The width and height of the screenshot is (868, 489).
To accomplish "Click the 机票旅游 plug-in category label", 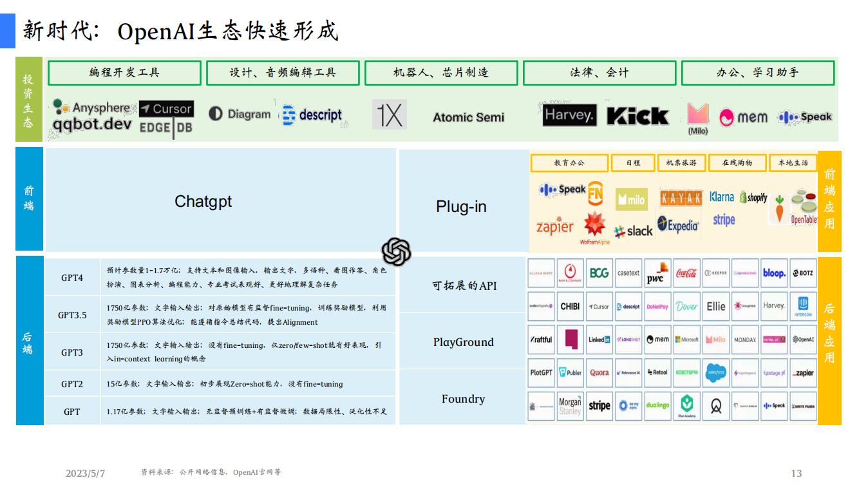I will tap(681, 163).
